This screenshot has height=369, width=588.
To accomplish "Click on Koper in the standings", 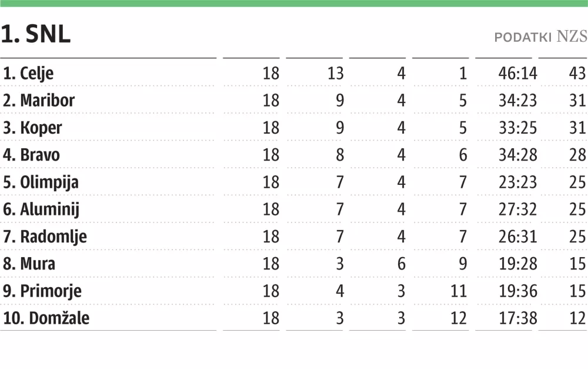I will pos(41,128).
